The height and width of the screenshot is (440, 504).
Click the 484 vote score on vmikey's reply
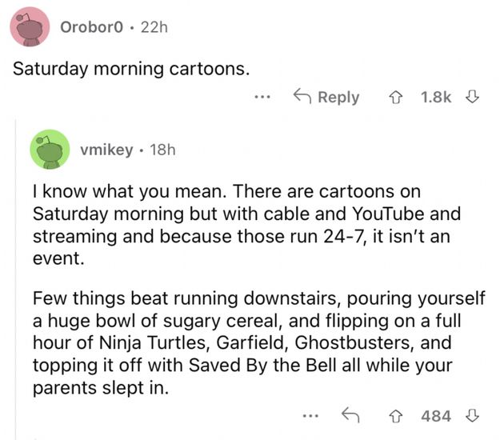click(x=436, y=416)
